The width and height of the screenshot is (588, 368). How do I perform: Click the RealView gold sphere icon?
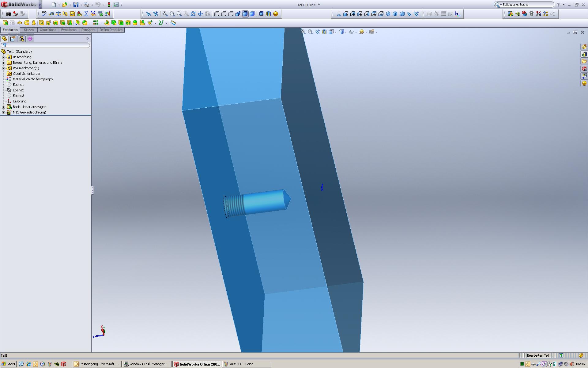tap(276, 14)
